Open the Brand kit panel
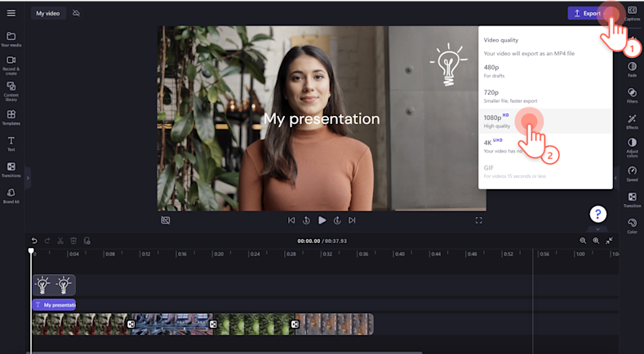 pyautogui.click(x=11, y=196)
